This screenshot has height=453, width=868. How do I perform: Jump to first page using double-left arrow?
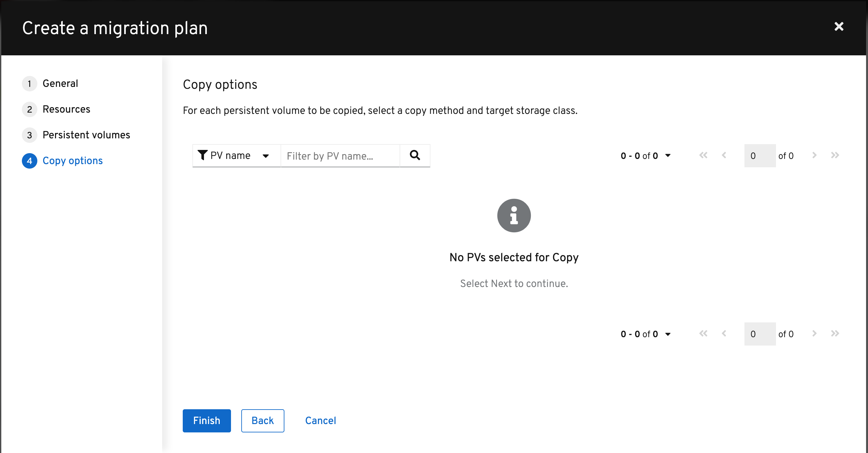(x=703, y=155)
